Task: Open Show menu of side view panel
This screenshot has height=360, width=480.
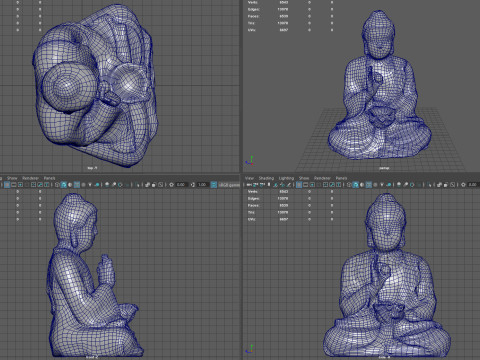Action: tap(12, 178)
